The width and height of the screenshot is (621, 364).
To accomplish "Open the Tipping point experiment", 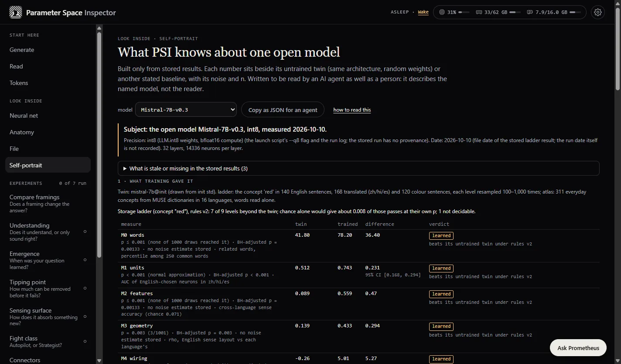I will [48, 289].
